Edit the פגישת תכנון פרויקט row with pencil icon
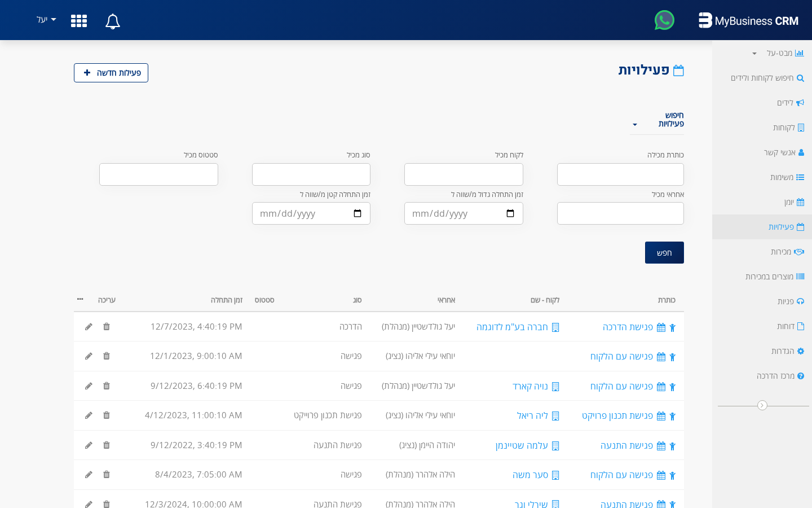The image size is (812, 508). click(x=89, y=415)
